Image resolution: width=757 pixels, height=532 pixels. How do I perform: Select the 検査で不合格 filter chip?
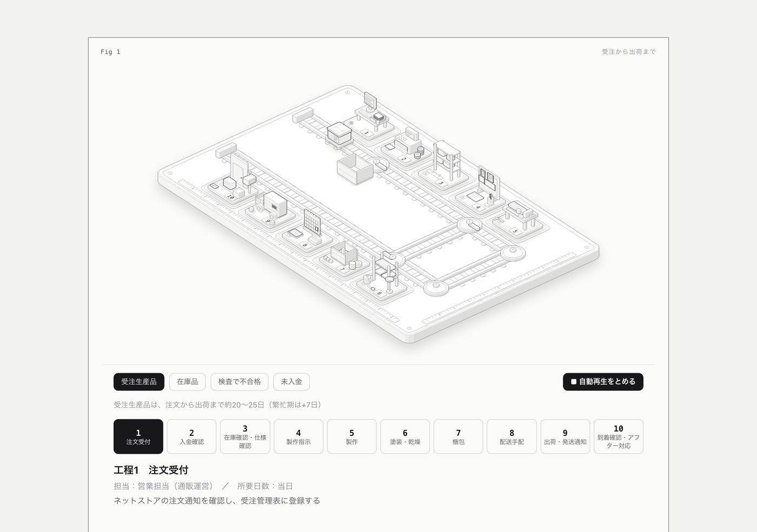tap(240, 382)
